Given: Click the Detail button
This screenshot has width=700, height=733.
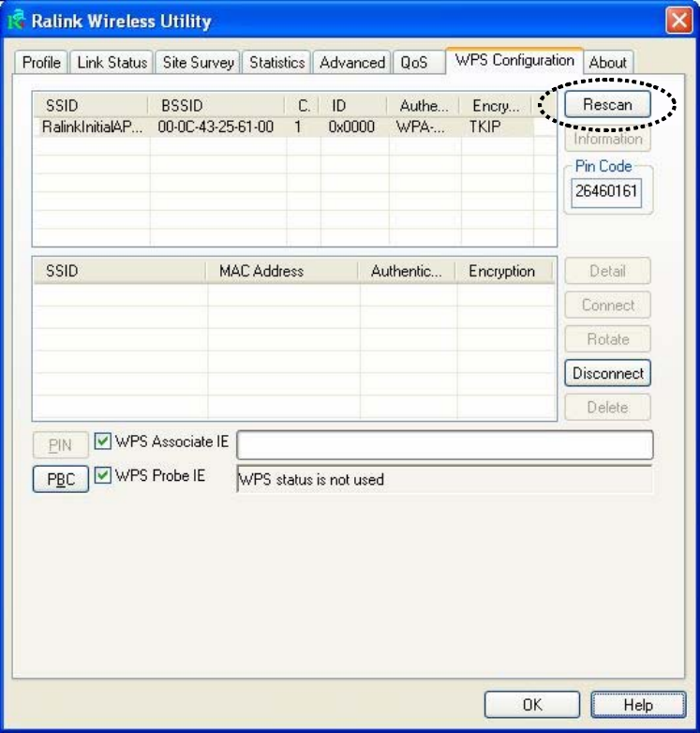Looking at the screenshot, I should 607,271.
